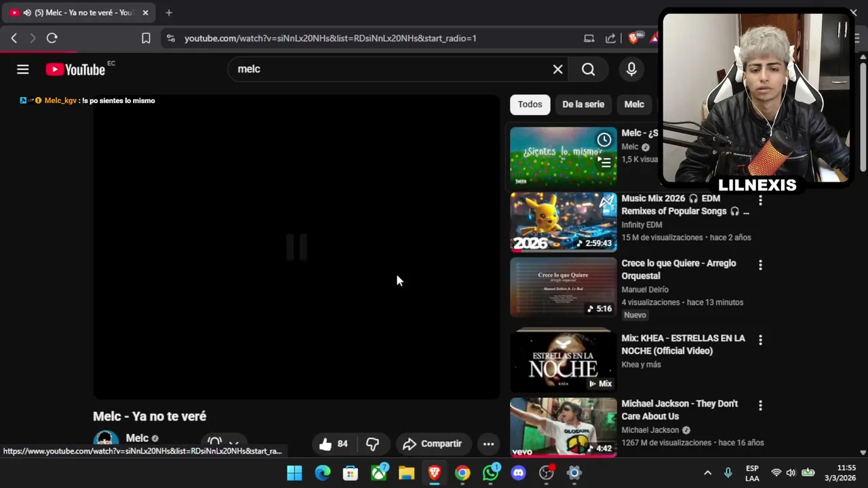Screen dimensions: 868x488
Task: Open the ESP LAA language switcher
Action: click(752, 472)
